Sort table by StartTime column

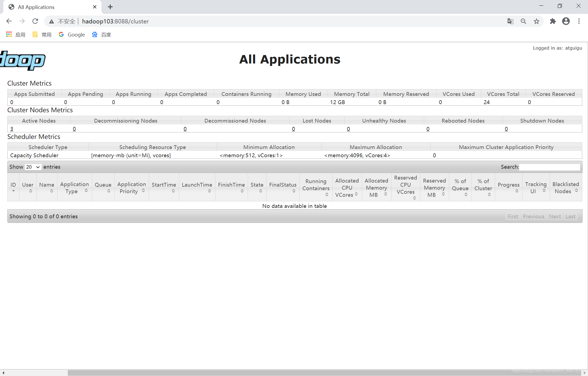[164, 187]
